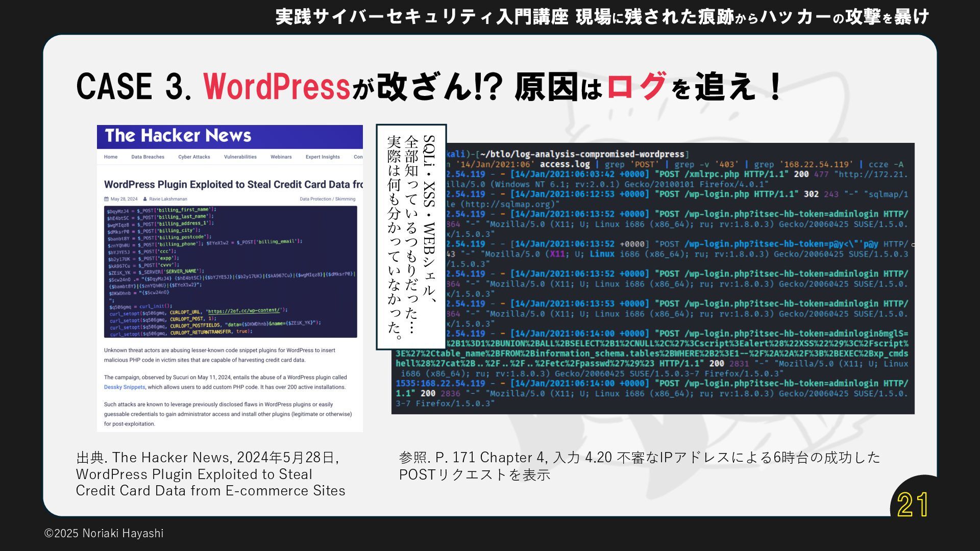Click the author name Ravie Lakshmanan
The width and height of the screenshot is (980, 551).
click(168, 199)
